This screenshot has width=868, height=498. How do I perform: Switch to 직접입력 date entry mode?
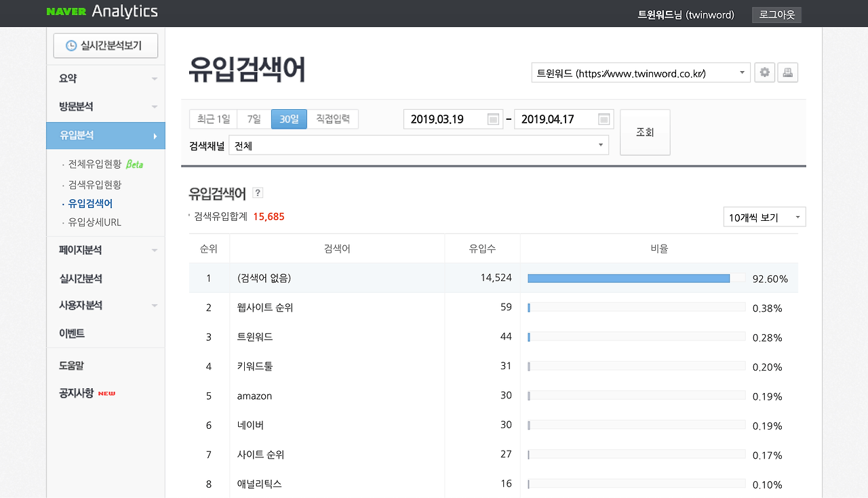[333, 119]
